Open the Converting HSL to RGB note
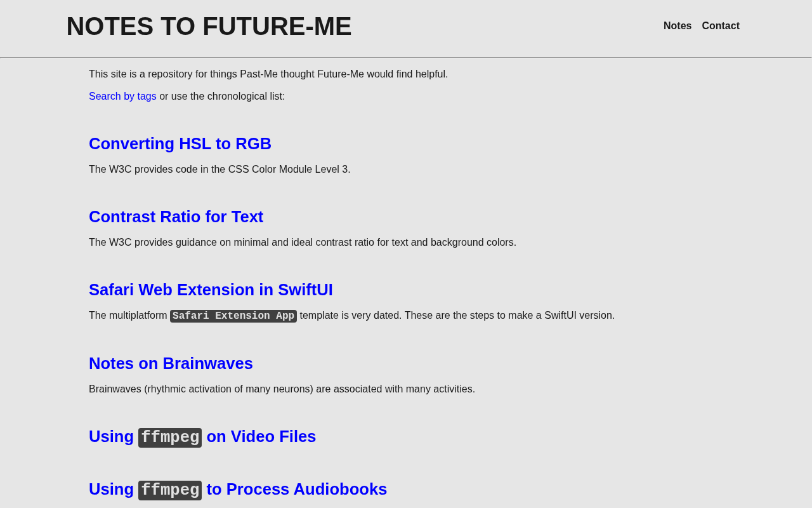812x508 pixels. pos(180,144)
